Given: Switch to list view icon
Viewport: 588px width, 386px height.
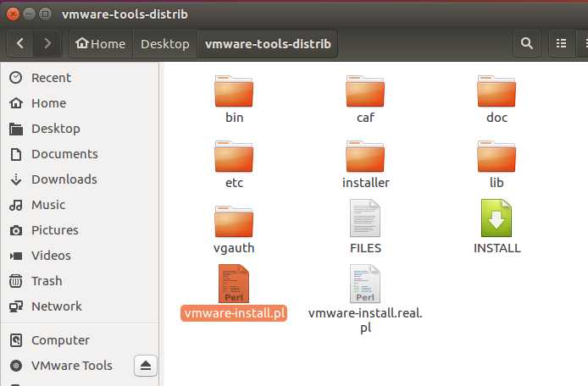Looking at the screenshot, I should 562,43.
